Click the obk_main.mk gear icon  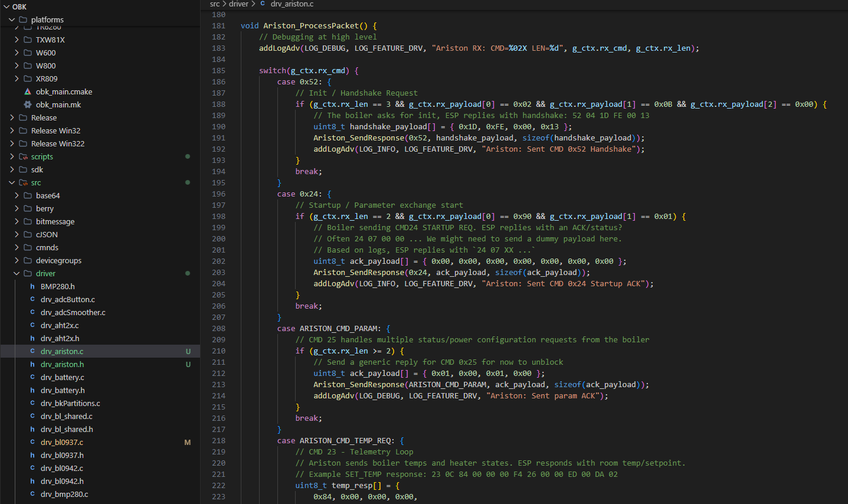(28, 105)
